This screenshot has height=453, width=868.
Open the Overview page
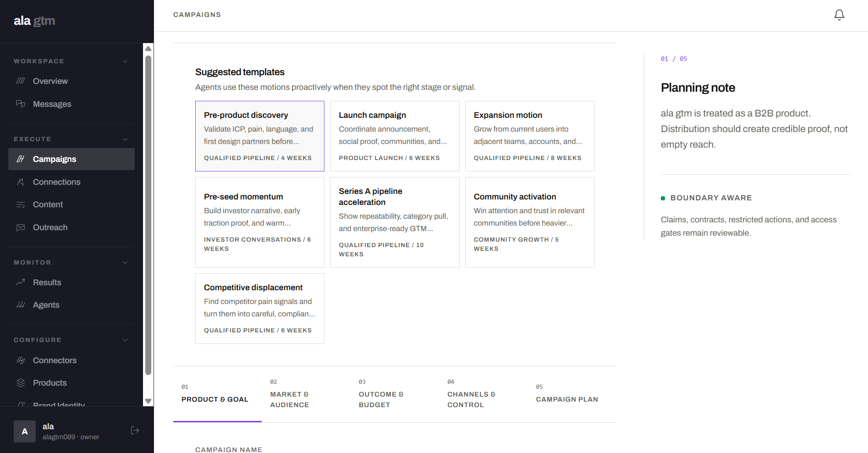[71, 81]
